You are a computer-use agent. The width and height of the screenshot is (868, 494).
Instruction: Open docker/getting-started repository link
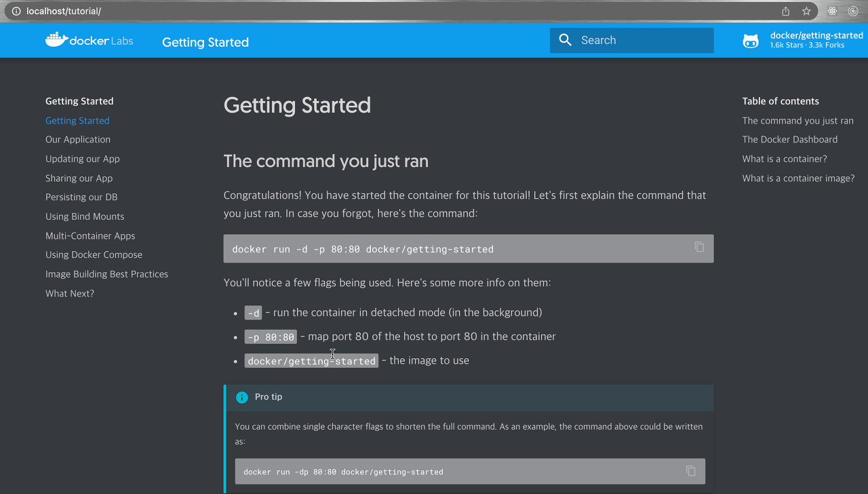[x=816, y=35]
